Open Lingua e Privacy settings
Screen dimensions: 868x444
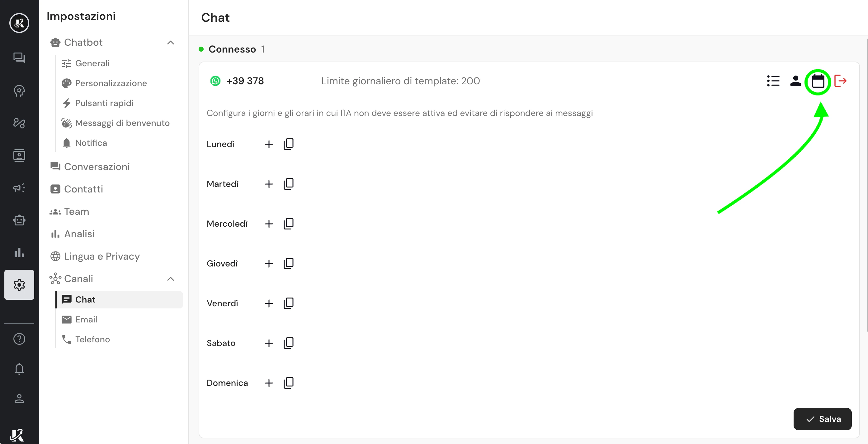[101, 257]
